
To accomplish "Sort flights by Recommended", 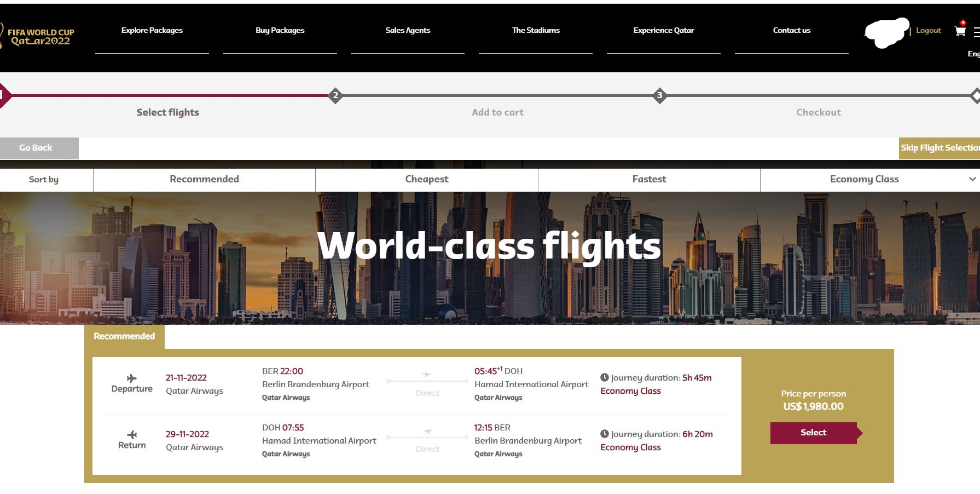I will [x=204, y=179].
